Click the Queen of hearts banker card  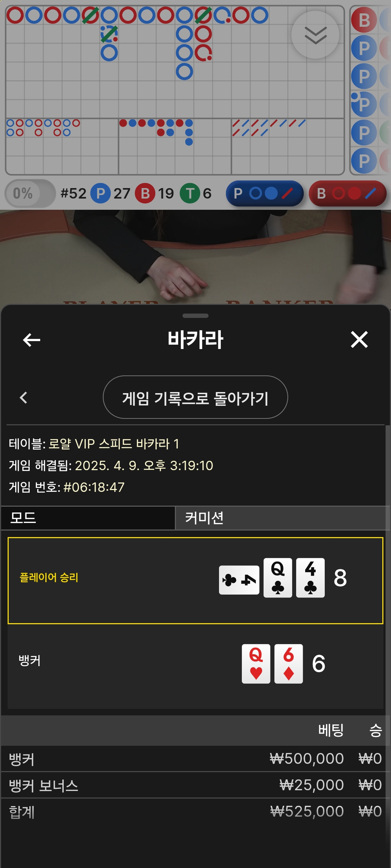256,664
